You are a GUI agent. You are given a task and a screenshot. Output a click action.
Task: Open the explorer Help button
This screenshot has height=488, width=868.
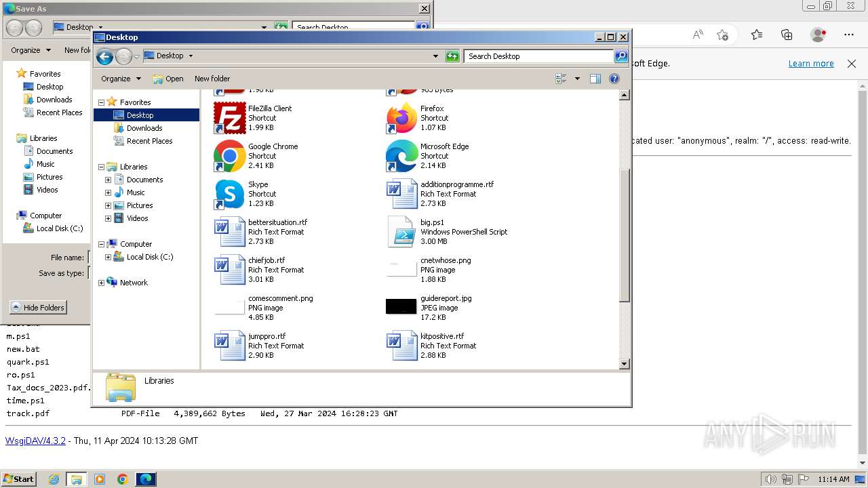[614, 79]
